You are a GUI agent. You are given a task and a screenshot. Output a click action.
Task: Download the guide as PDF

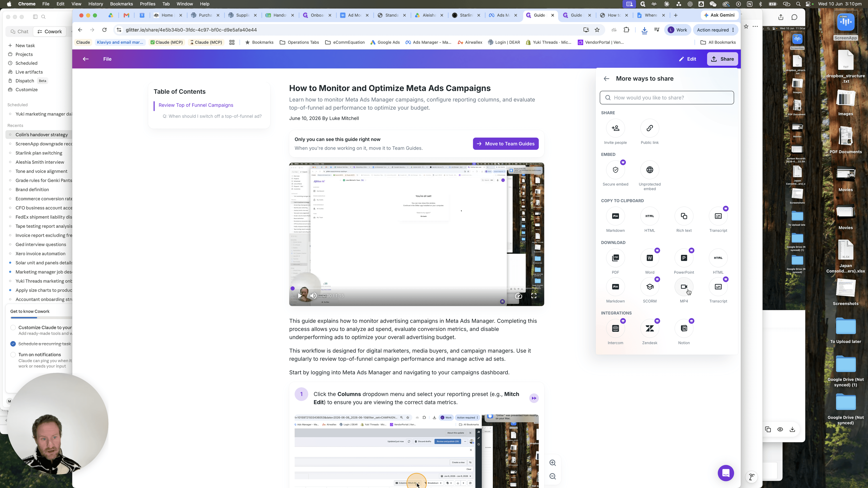pos(615,258)
